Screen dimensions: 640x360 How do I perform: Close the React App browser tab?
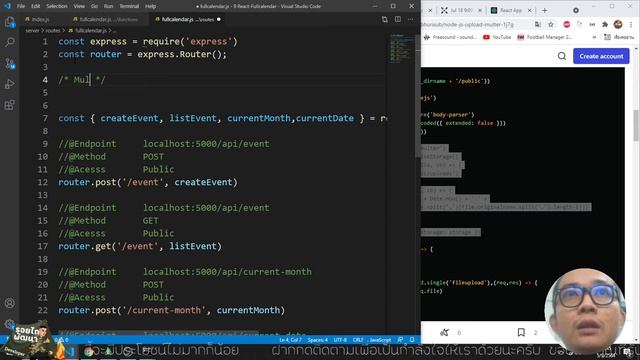(529, 10)
